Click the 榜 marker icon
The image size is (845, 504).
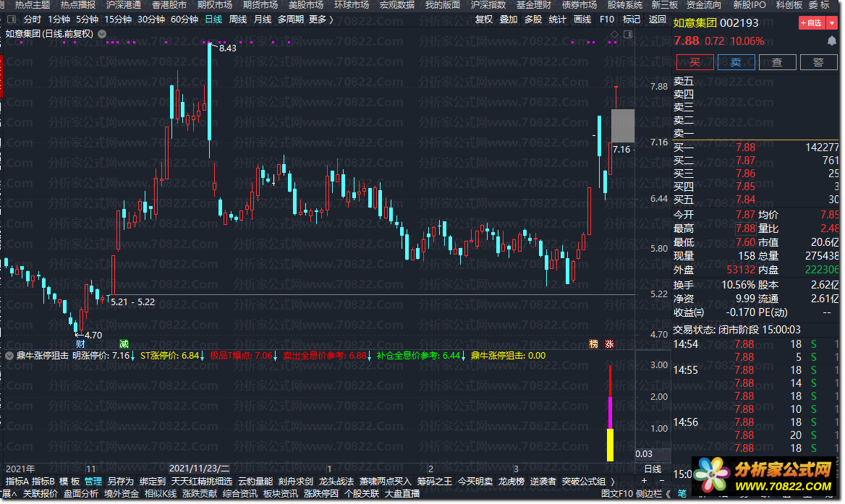(x=594, y=344)
